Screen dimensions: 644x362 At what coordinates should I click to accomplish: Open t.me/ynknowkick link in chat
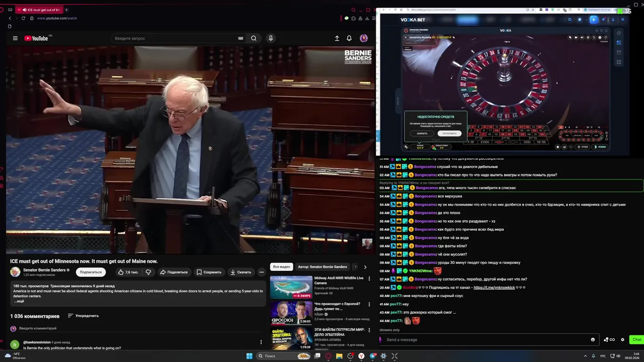click(x=494, y=288)
